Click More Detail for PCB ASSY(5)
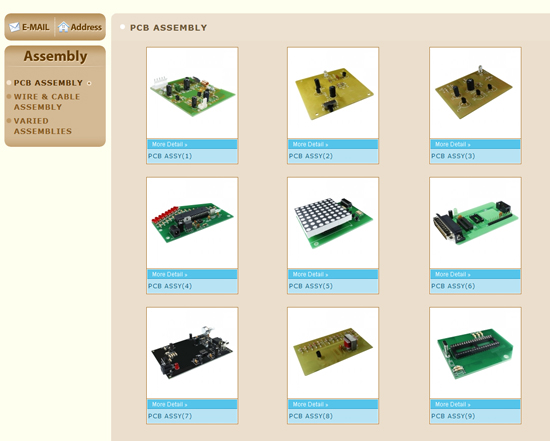 310,274
